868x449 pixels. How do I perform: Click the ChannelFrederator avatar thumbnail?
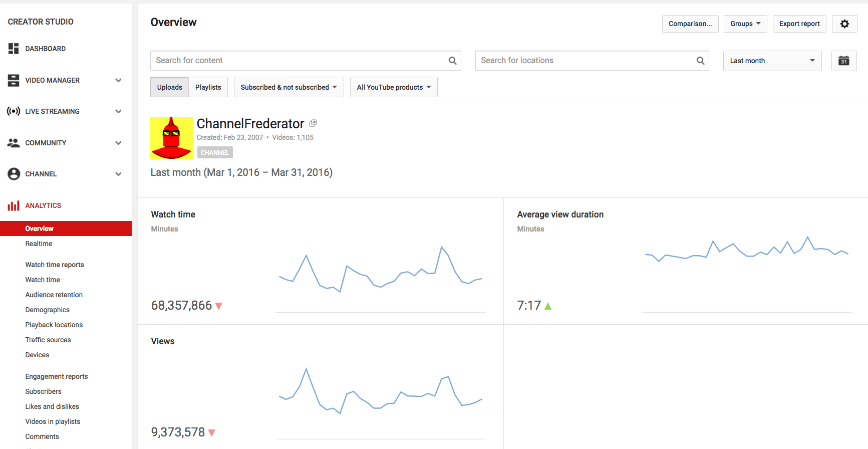click(x=171, y=138)
